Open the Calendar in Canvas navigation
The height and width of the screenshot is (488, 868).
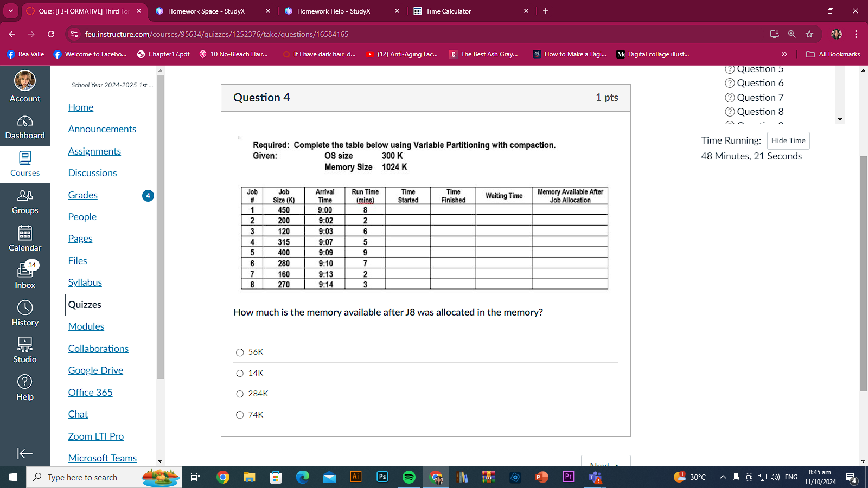tap(25, 240)
